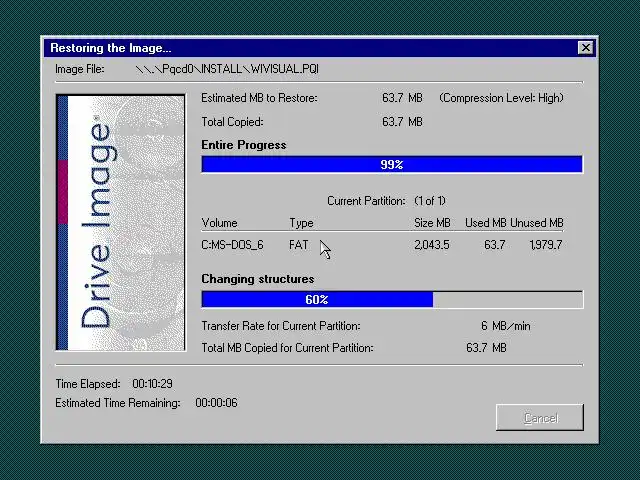Screen dimensions: 640x480
Task: Click the 2,043.5 size value
Action: coord(431,245)
